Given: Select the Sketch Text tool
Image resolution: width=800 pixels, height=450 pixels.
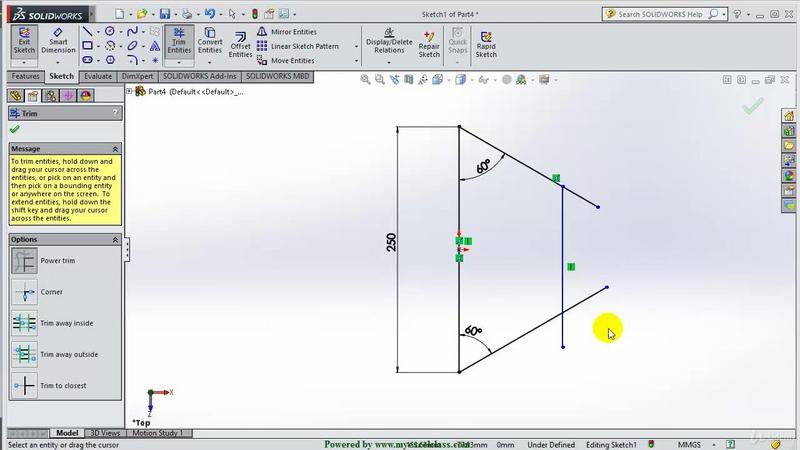Looking at the screenshot, I should click(x=155, y=46).
